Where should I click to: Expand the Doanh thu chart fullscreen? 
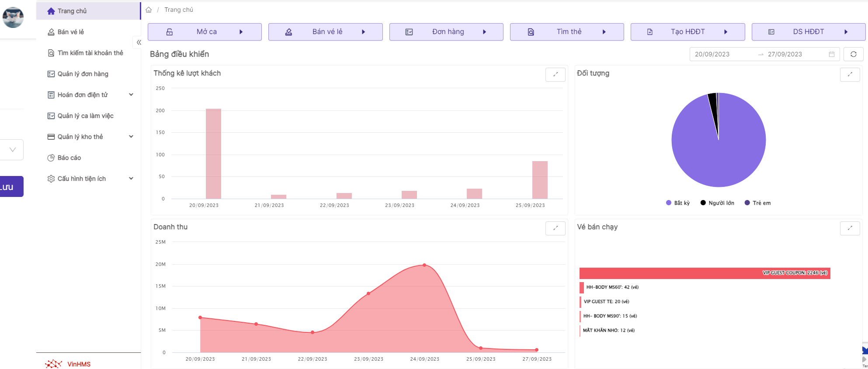click(x=555, y=228)
